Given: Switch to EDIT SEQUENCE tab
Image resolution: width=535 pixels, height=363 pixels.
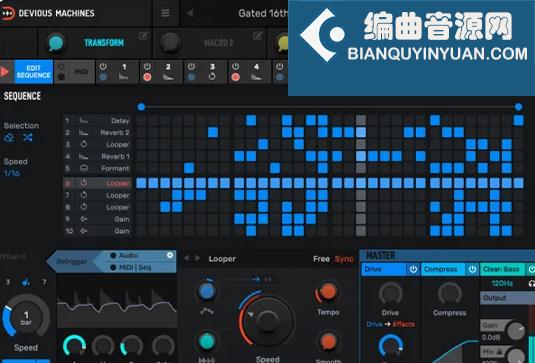Looking at the screenshot, I should coord(33,72).
